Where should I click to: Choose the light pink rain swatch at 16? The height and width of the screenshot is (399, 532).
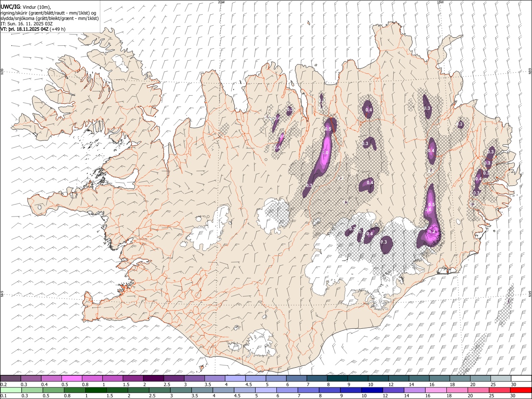(x=436, y=390)
